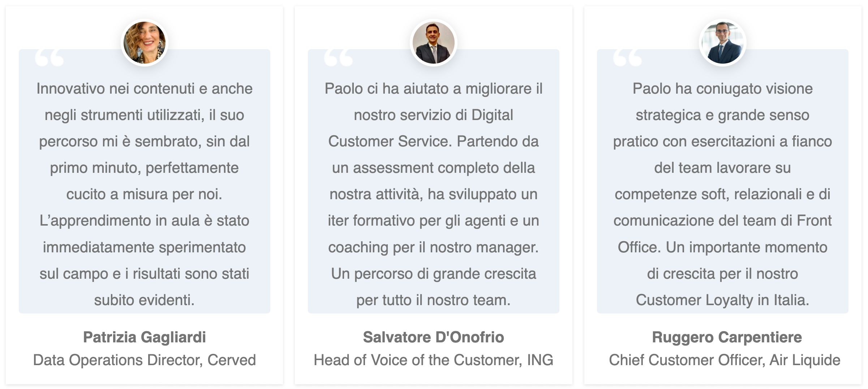Viewport: 868px width, 389px height.
Task: Click testimonial text starting 'Innovativo nei contenuti'
Action: 144,89
